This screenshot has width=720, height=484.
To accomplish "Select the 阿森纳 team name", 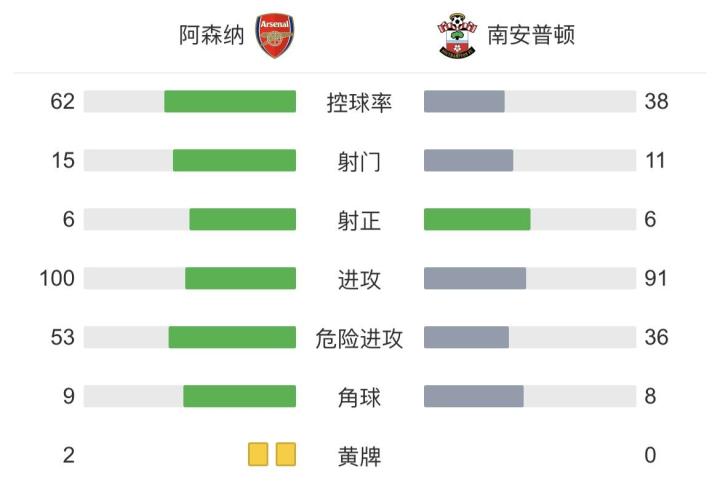I will point(212,36).
